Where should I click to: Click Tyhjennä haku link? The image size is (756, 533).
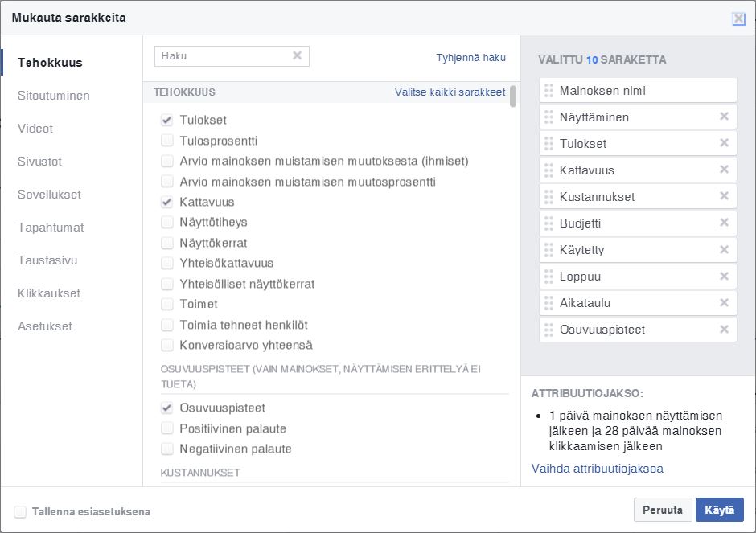[471, 57]
